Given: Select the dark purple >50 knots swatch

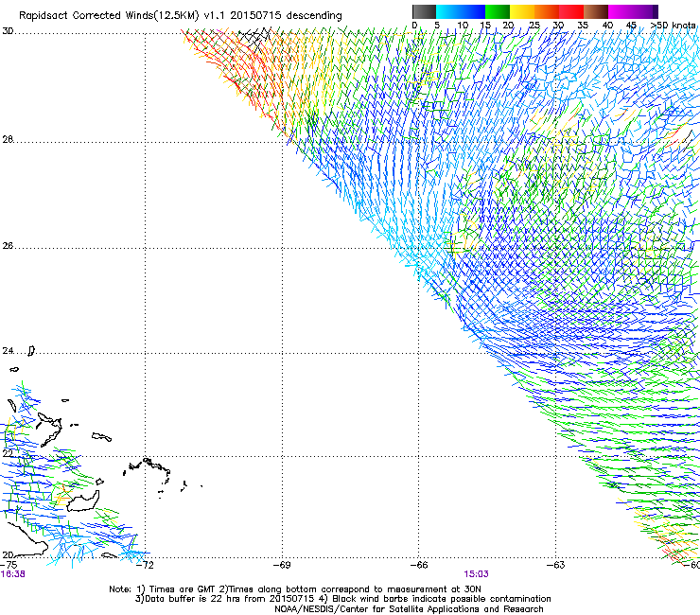Looking at the screenshot, I should tap(656, 11).
